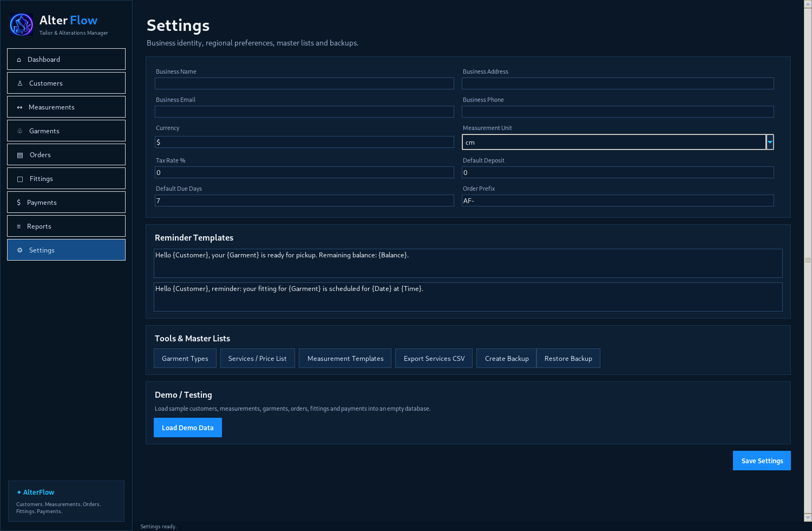This screenshot has width=812, height=531.
Task: Click the Default Deposit field
Action: coord(618,172)
